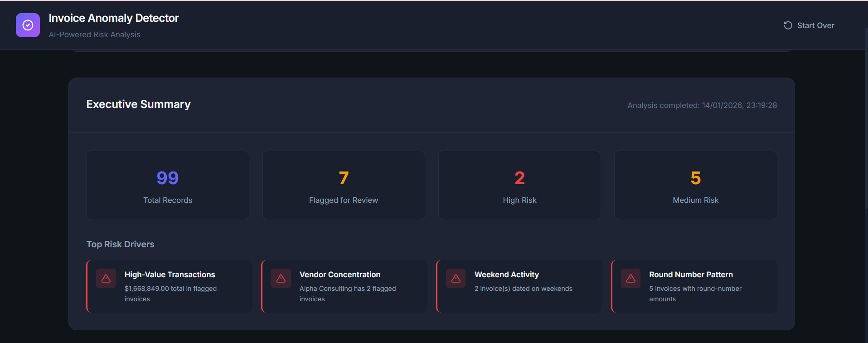Open the High Risk count card
The width and height of the screenshot is (868, 343).
click(519, 186)
